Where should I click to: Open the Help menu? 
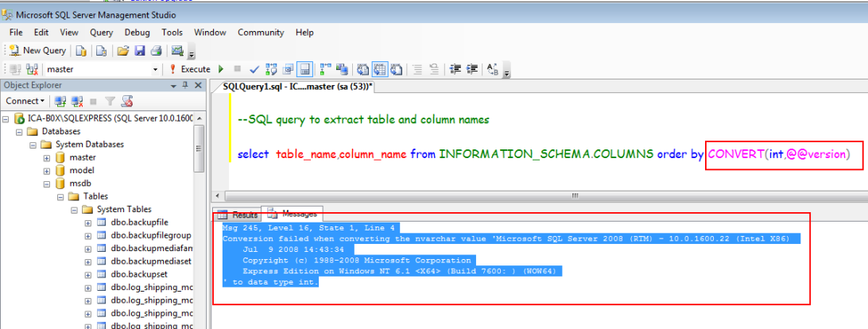[304, 32]
